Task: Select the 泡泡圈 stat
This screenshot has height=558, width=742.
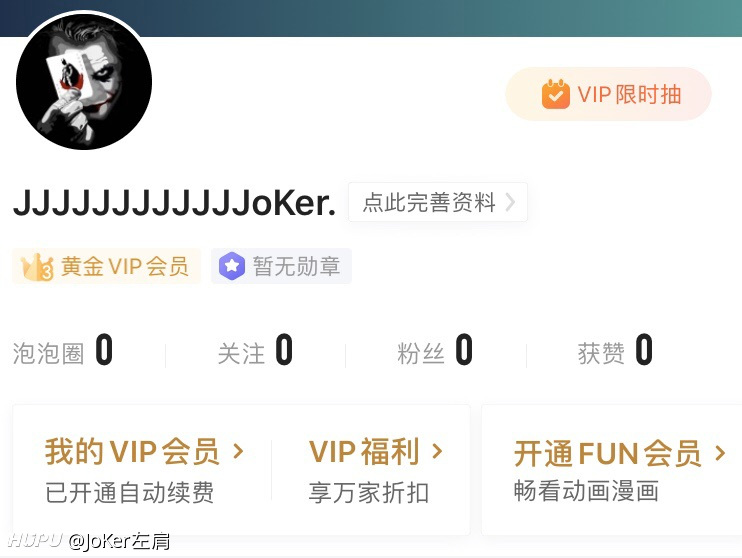Action: click(62, 352)
